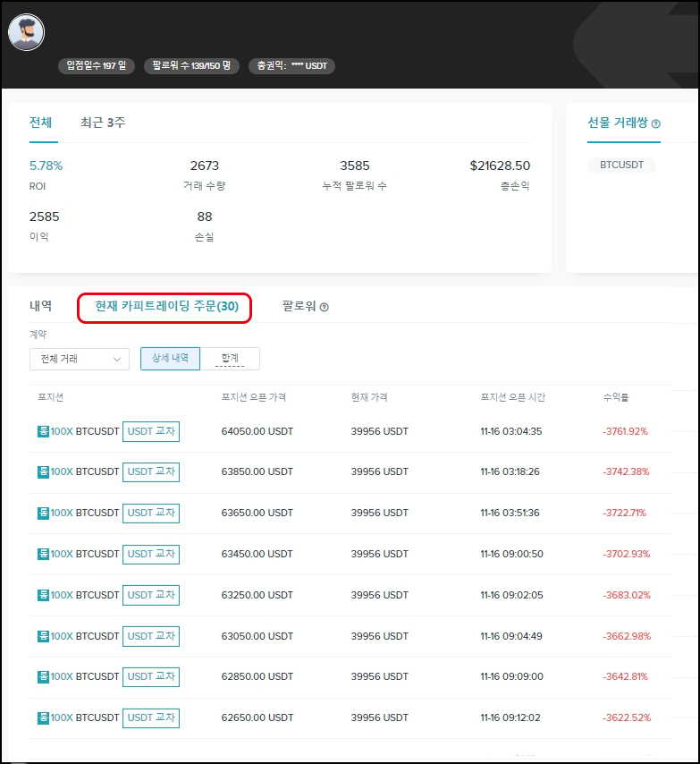The width and height of the screenshot is (700, 764).
Task: Expand the 전체 거래 contract dropdown
Action: click(80, 359)
